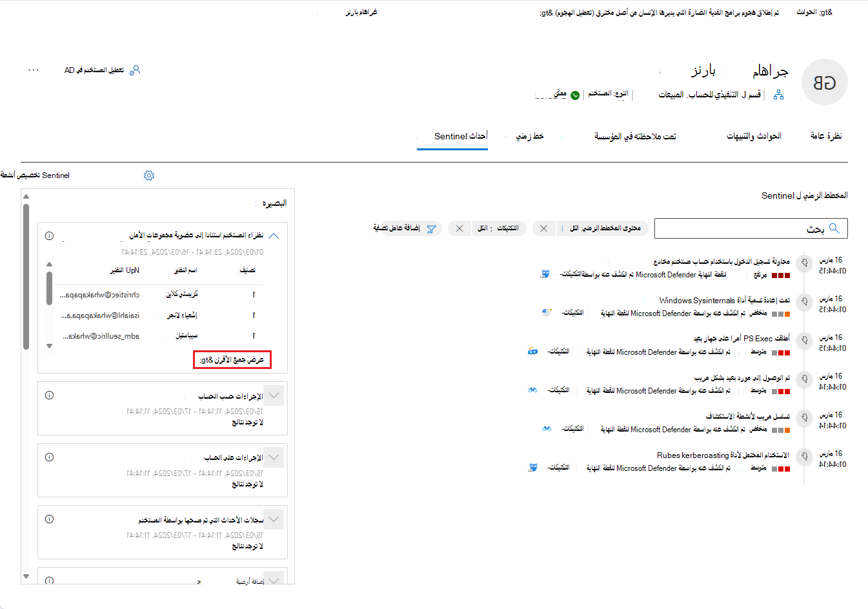868x609 pixels.
Task: Click marker icon for Windows Sysinternals rename event
Action: [804, 301]
